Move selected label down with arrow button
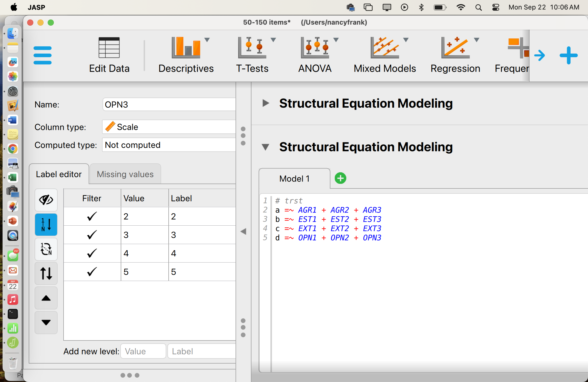 [x=46, y=323]
